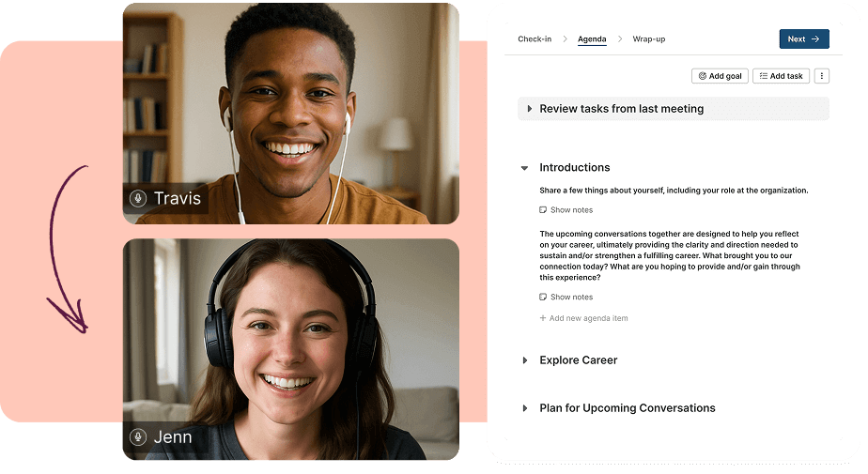
Task: Click the note icon under the first Introductions item
Action: pos(543,210)
